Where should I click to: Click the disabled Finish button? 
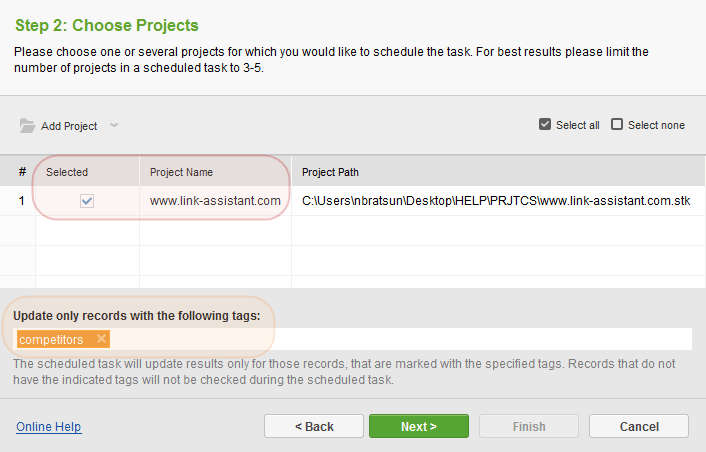(x=529, y=426)
